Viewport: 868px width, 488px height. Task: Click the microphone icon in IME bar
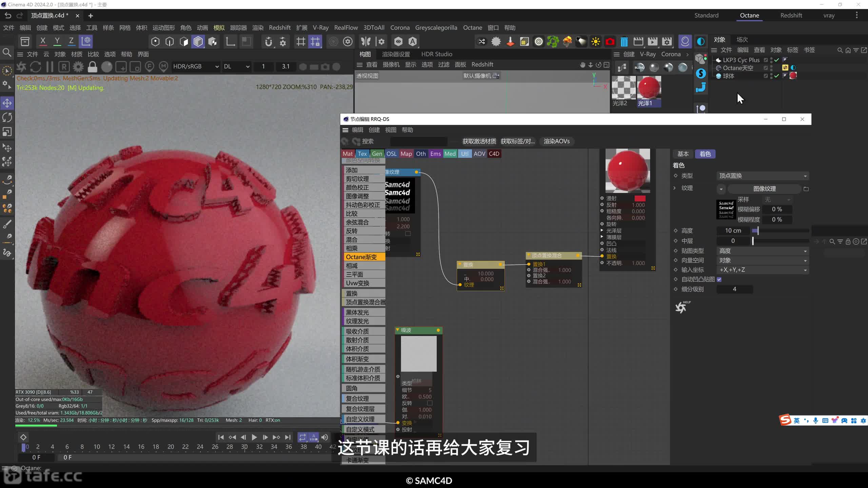(815, 421)
